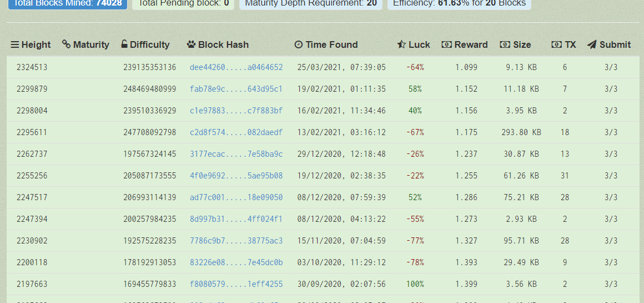Click the Reward money icon
The height and width of the screenshot is (303, 644).
pyautogui.click(x=446, y=44)
